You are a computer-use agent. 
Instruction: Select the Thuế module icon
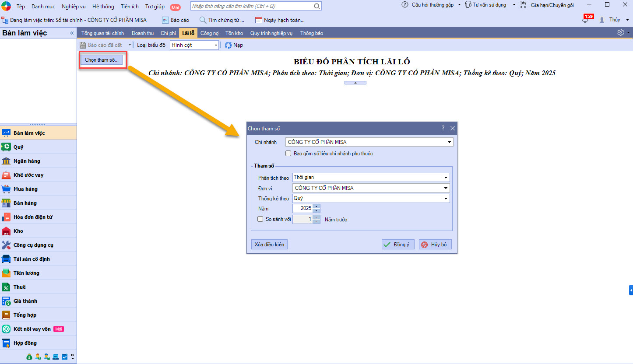tap(6, 287)
